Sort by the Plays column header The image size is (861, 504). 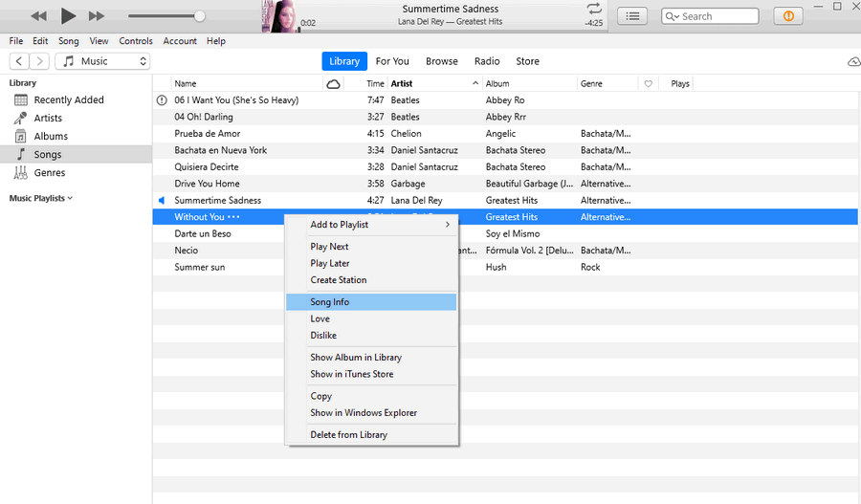click(x=680, y=83)
